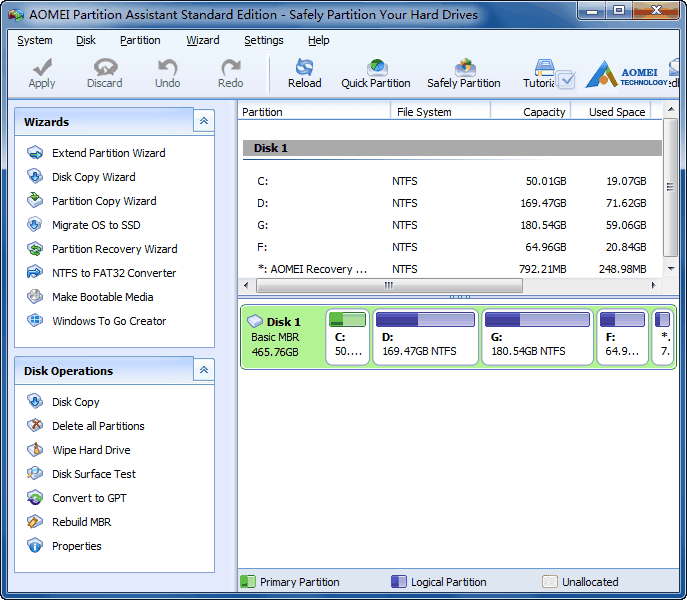Image resolution: width=687 pixels, height=600 pixels.
Task: Open Quick Partition from the toolbar
Action: coord(376,69)
